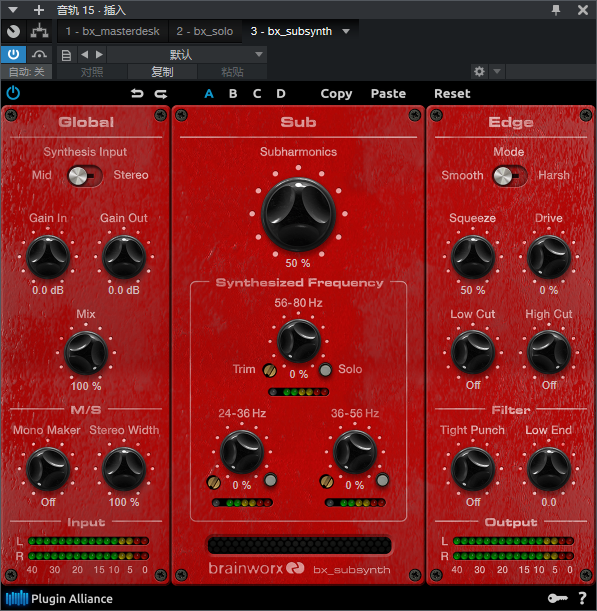Expand the dropdown arrow next to gear

(x=497, y=72)
